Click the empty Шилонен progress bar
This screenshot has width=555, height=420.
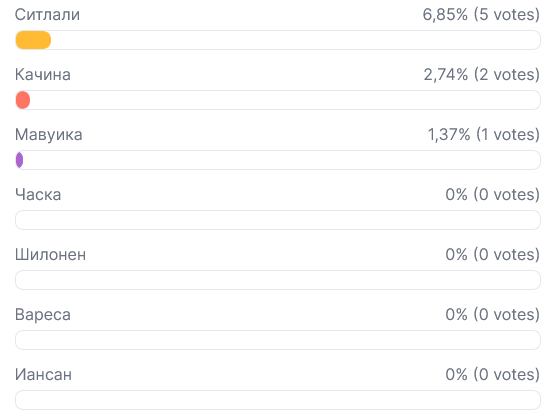pos(278,280)
